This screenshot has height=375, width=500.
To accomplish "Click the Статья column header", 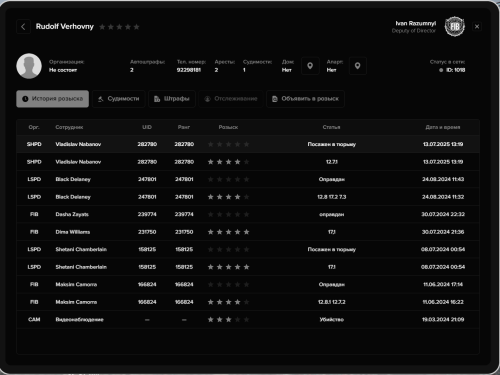I will coord(331,127).
